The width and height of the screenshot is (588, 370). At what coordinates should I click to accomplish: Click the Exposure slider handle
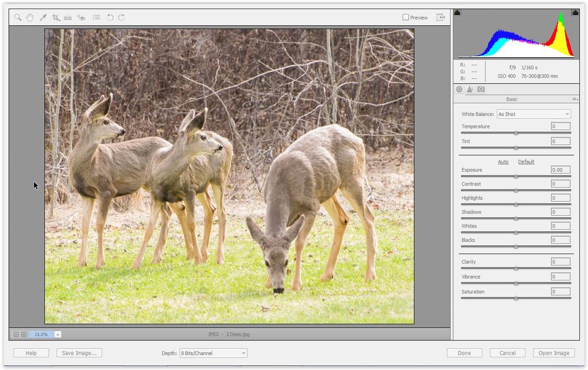click(516, 177)
